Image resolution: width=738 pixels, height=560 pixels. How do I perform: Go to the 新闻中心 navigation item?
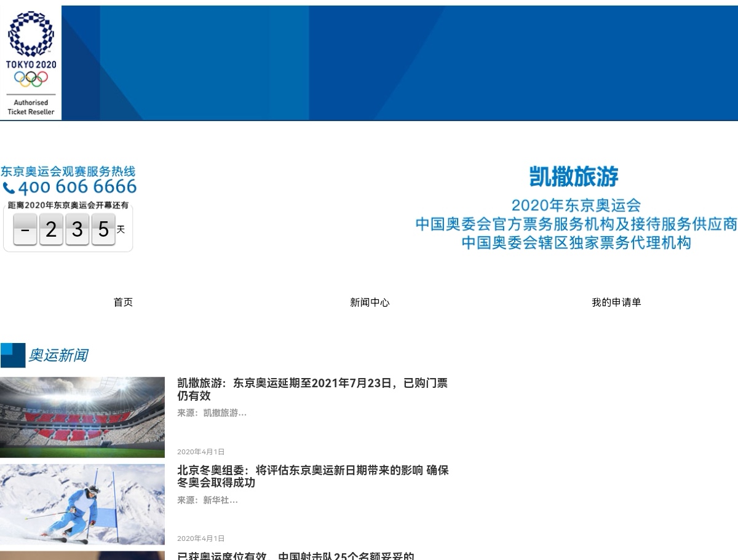click(x=370, y=302)
